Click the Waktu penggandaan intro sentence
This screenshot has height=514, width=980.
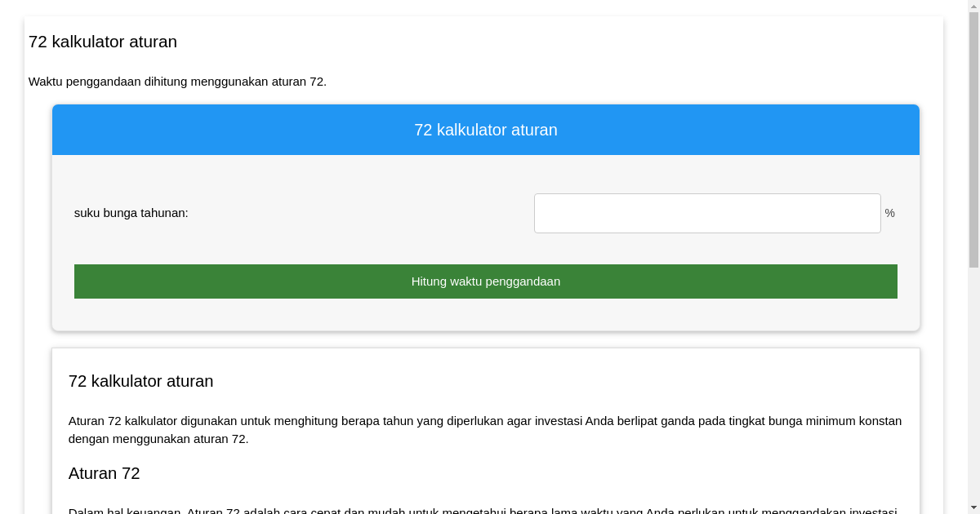(177, 82)
